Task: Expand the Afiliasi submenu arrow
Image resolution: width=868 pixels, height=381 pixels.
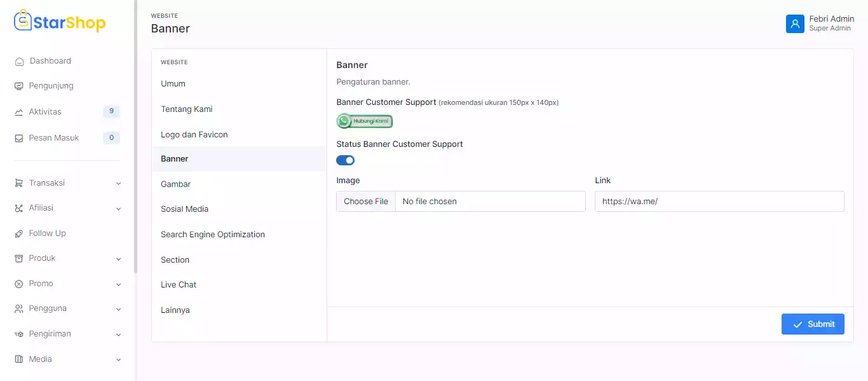Action: [118, 209]
